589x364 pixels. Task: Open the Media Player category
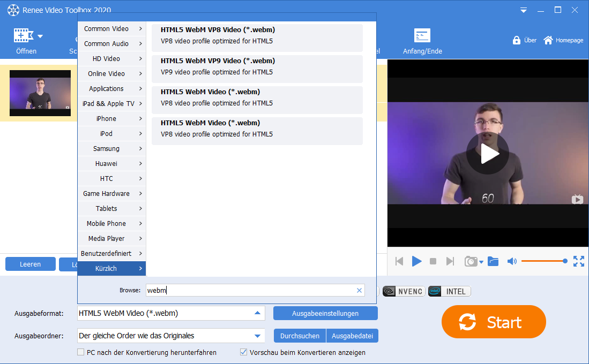point(111,239)
